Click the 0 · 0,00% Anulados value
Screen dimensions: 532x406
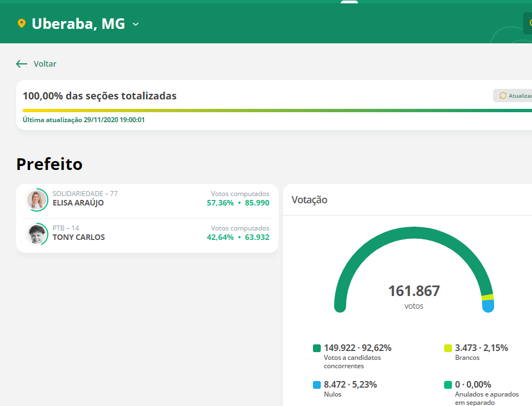click(x=473, y=384)
